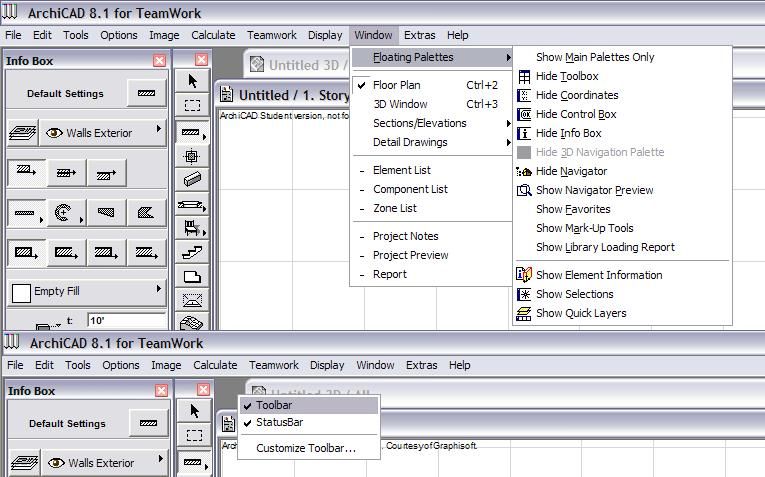
Task: Toggle the Hide Coordinates palette entry
Action: coord(623,95)
